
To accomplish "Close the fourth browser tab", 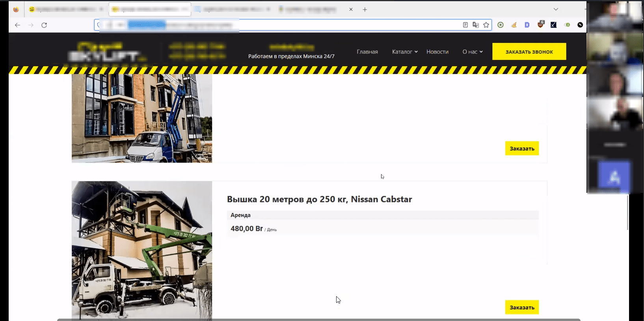I will (x=351, y=9).
